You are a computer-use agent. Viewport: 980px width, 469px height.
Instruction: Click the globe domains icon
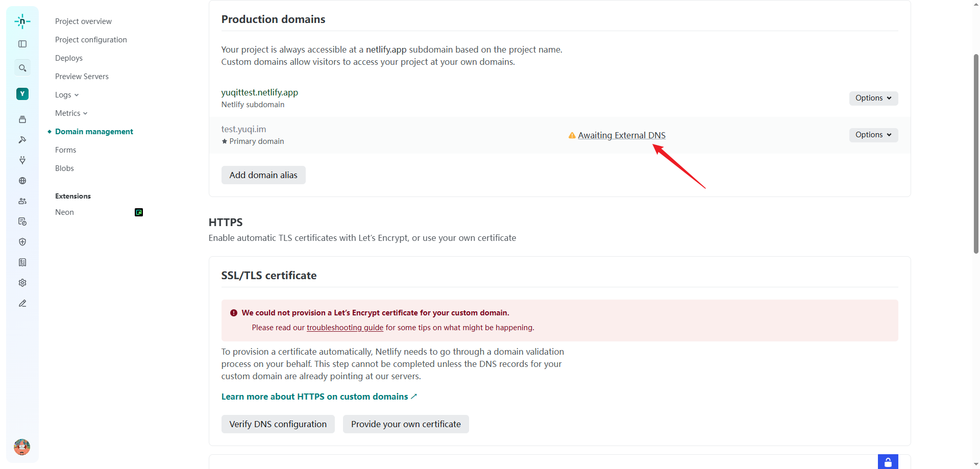pos(22,181)
